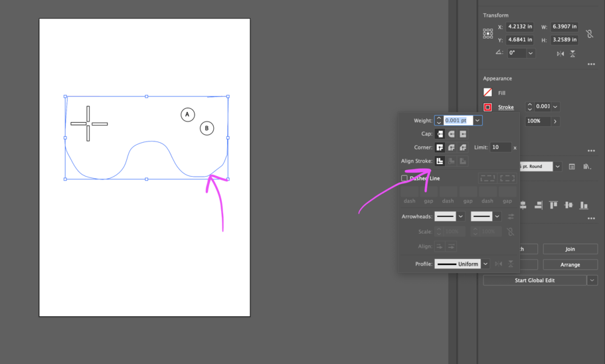Click Align Stroke to Center icon
The height and width of the screenshot is (364, 605).
pos(440,161)
